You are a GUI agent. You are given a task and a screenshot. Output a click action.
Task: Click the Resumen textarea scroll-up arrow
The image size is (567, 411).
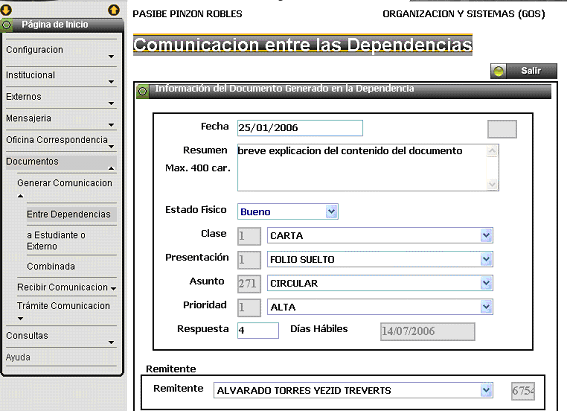pos(492,150)
